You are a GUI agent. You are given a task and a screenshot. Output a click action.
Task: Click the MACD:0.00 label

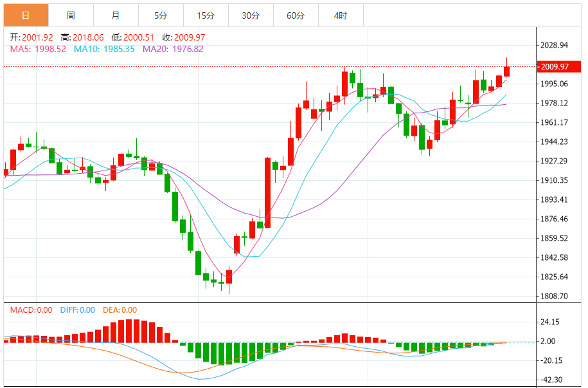31,310
